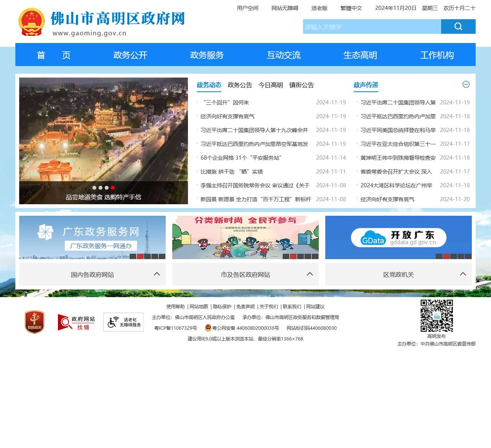Open 政务公开 in the navigation bar
The width and height of the screenshot is (491, 448).
130,55
